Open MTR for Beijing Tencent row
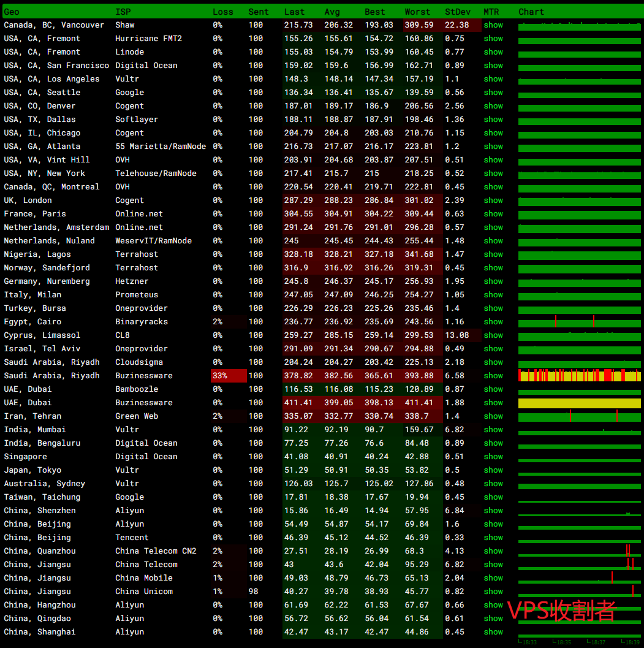 493,538
